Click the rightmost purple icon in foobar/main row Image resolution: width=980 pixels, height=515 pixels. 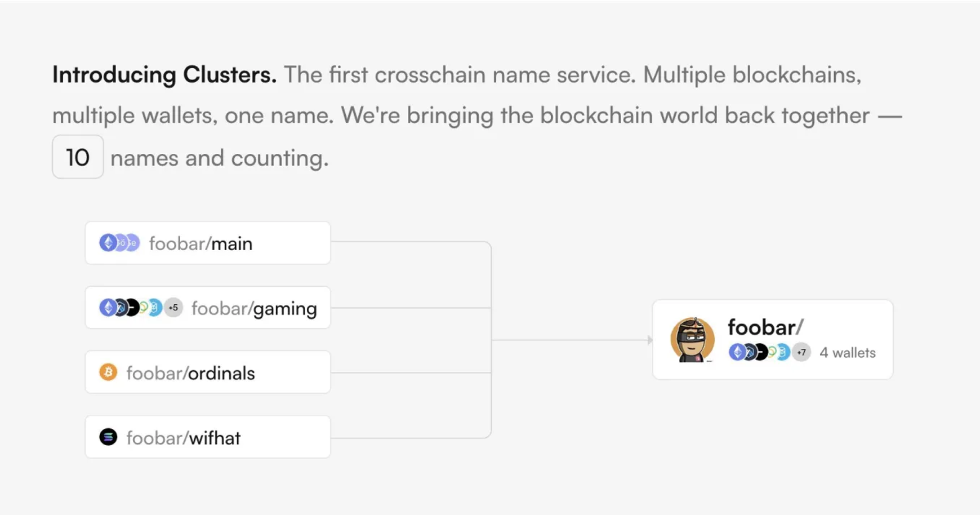pos(132,243)
